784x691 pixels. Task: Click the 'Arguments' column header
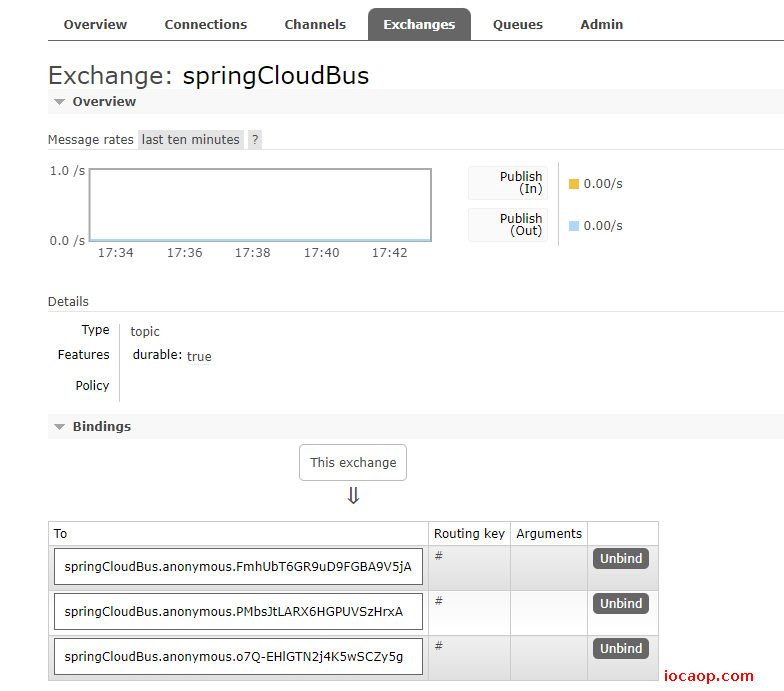pyautogui.click(x=549, y=534)
